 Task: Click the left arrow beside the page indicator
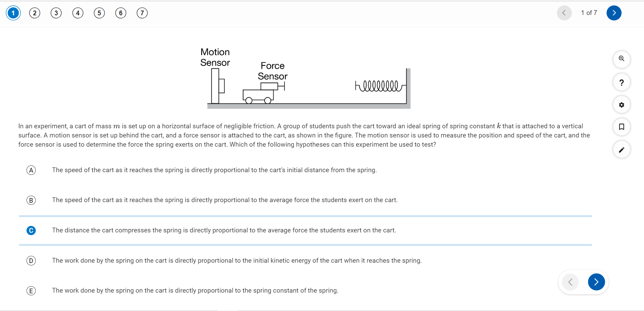click(564, 13)
